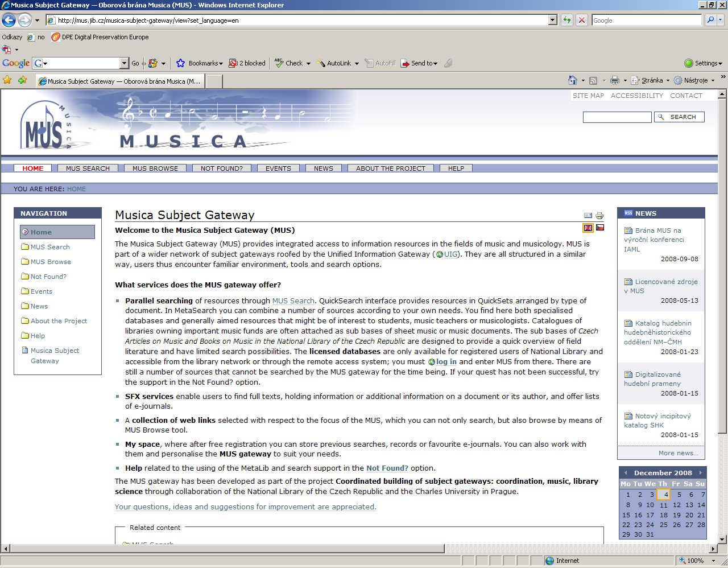The height and width of the screenshot is (568, 728).
Task: Click the browser search magnifier icon
Action: click(x=710, y=20)
